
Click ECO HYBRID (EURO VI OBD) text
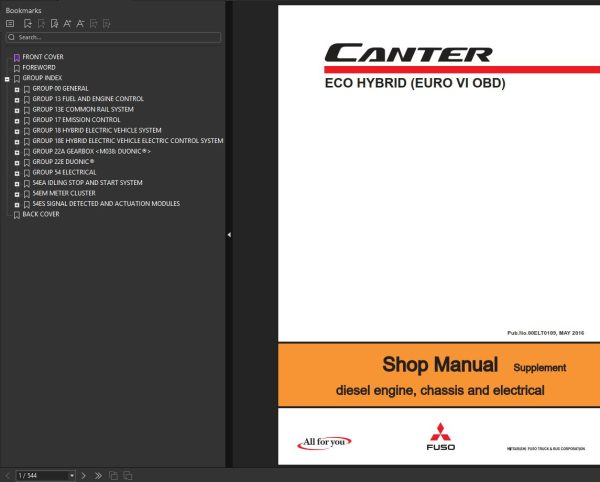pyautogui.click(x=415, y=83)
